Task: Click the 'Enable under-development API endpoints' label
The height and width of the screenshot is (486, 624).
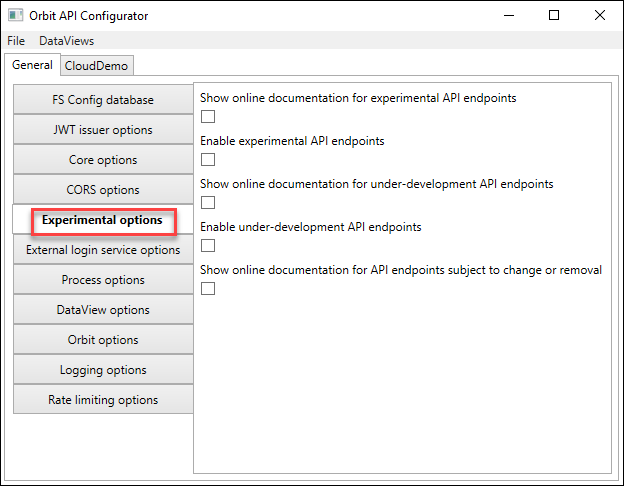Action: pyautogui.click(x=311, y=227)
